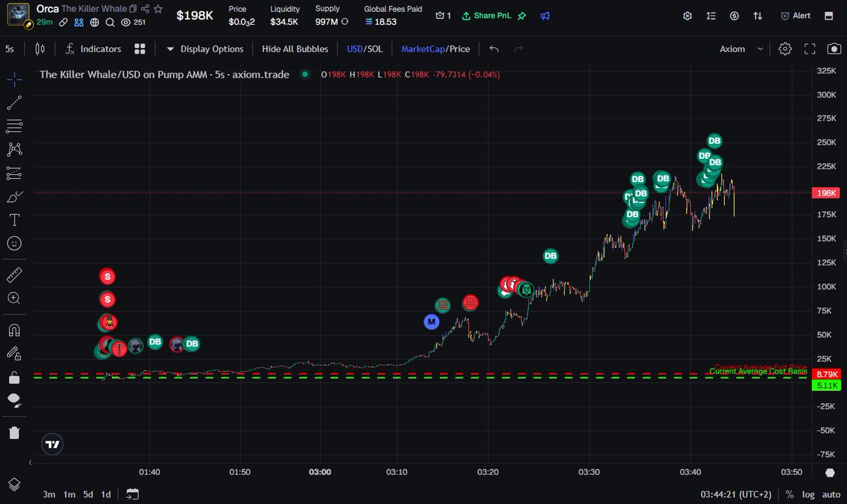Click the TradingView logo
Screen dimensions: 847x504
[x=52, y=445]
